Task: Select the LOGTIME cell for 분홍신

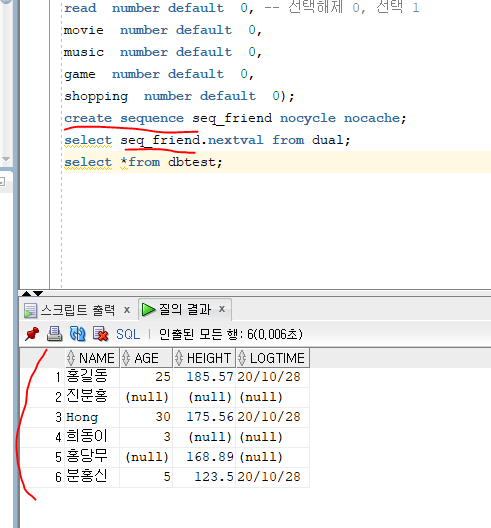Action: [x=272, y=477]
